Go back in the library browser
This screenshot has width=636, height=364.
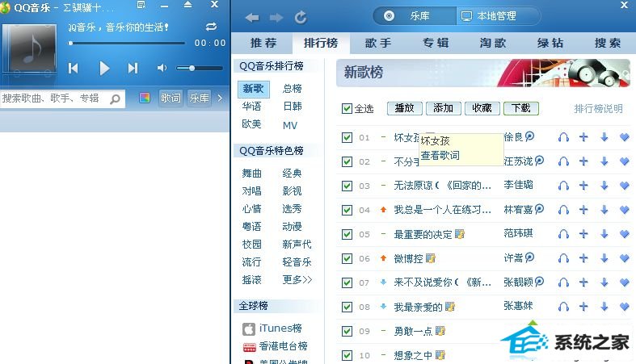pyautogui.click(x=252, y=18)
